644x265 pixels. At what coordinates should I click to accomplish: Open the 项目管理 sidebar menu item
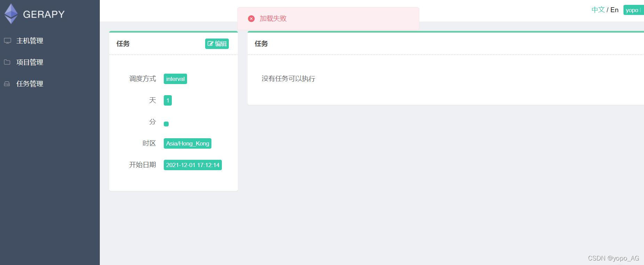(x=30, y=62)
